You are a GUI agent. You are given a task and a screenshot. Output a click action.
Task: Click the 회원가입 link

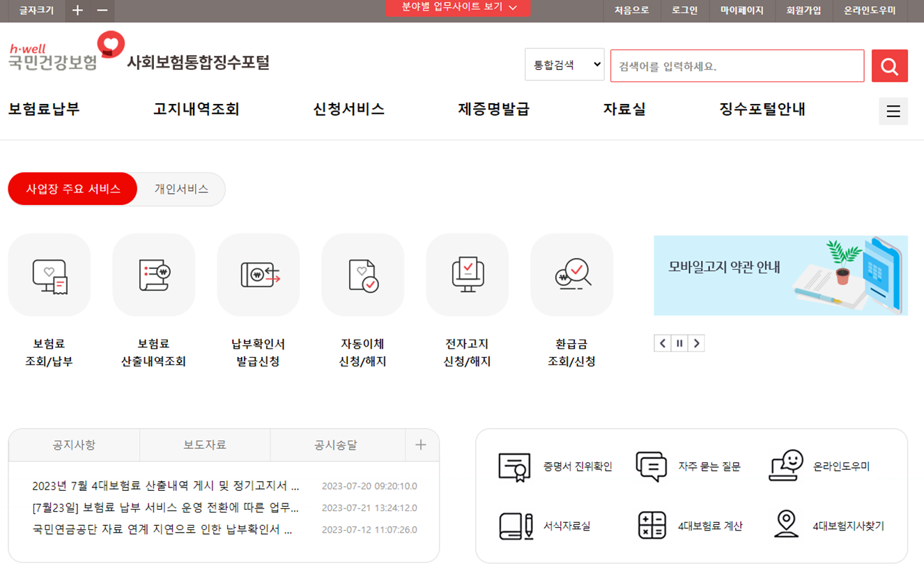click(x=804, y=10)
